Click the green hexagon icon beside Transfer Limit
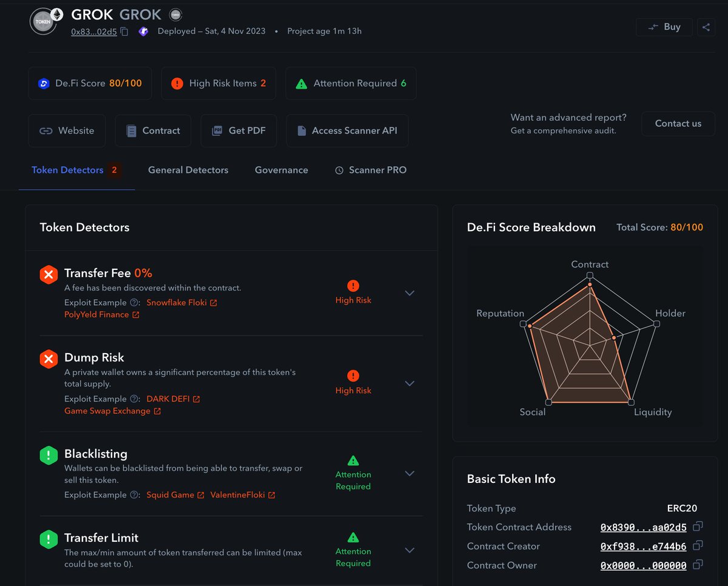This screenshot has width=728, height=586. coord(49,539)
